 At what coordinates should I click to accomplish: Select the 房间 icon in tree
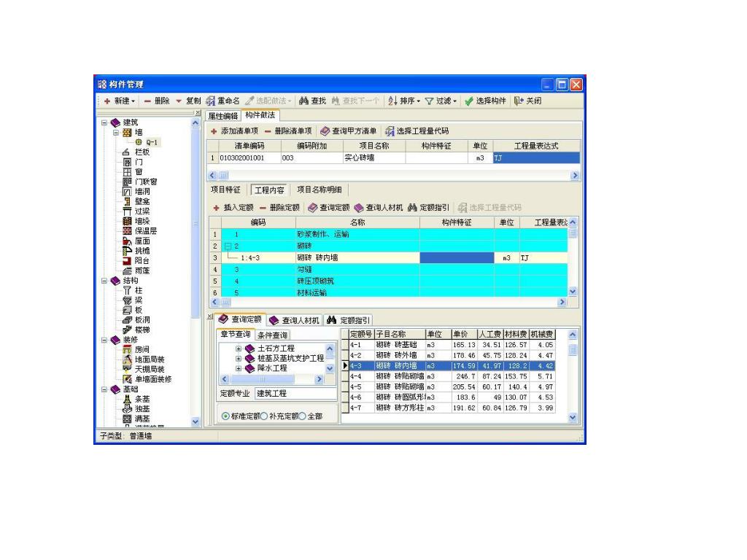click(127, 349)
